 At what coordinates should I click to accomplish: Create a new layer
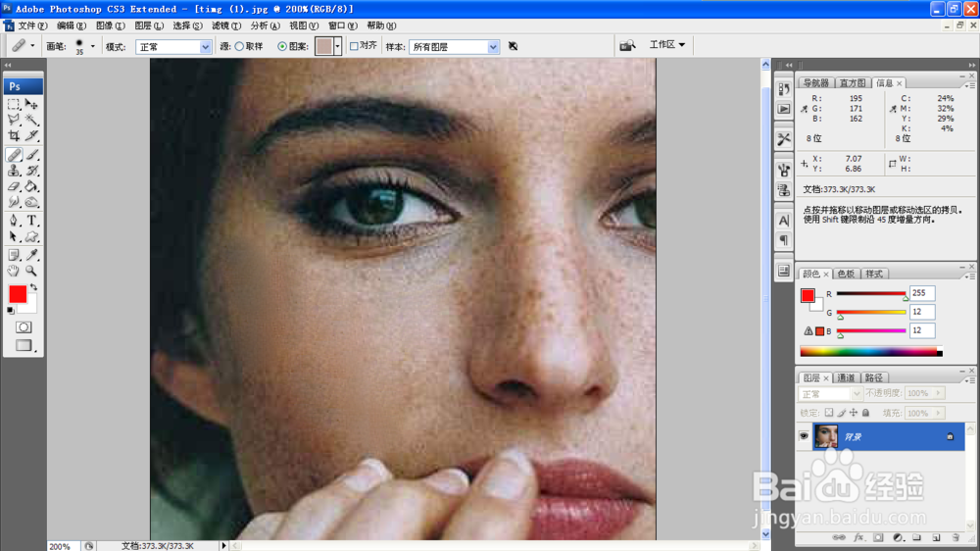(936, 537)
